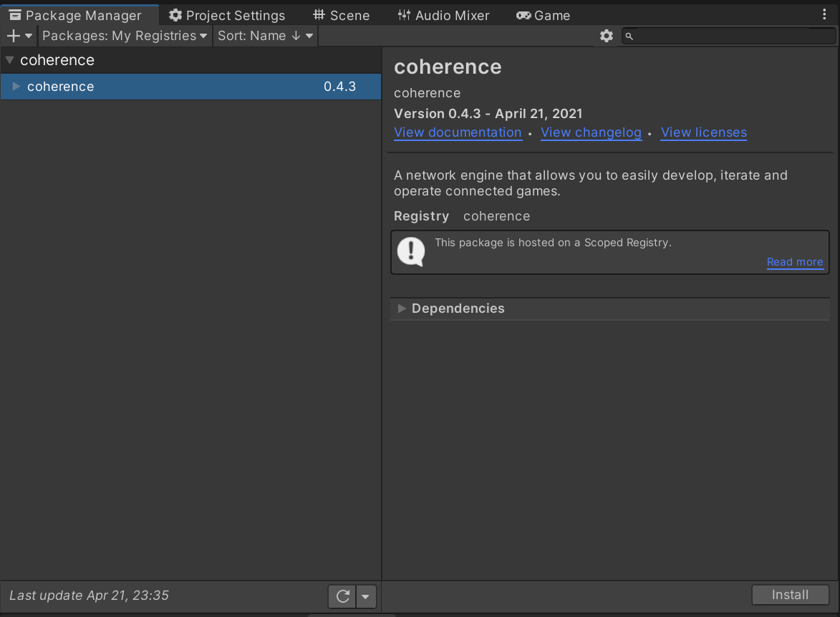
Task: Click the 0.4.3 version number in list
Action: click(339, 86)
